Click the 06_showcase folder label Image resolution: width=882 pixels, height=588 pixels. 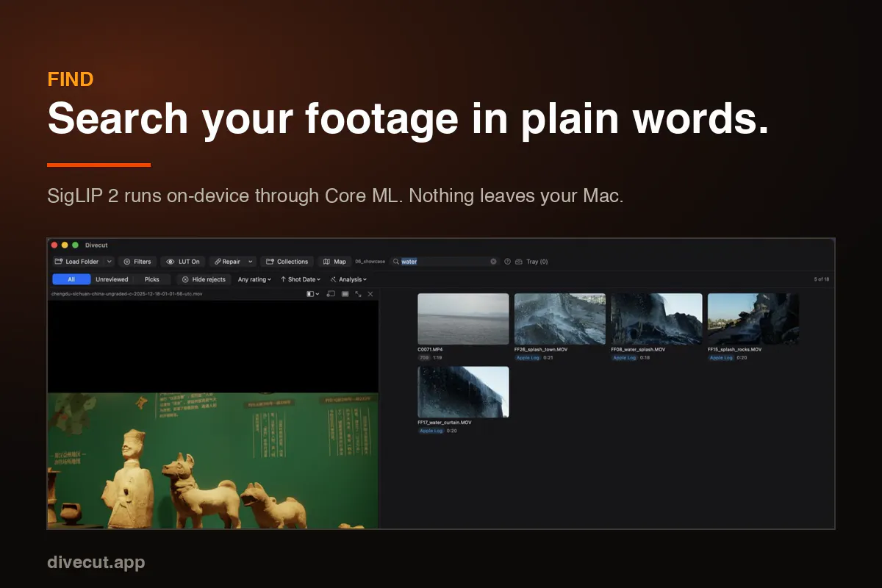(x=370, y=262)
